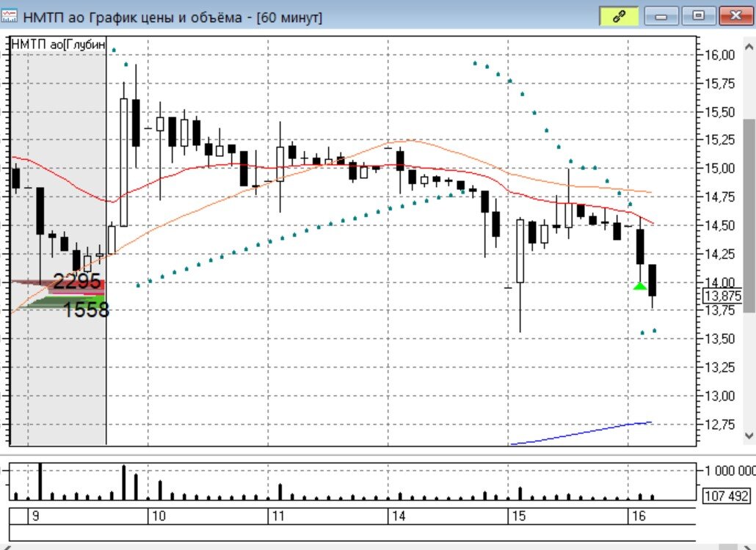
Task: Click the 14,50 price axis label
Action: [x=720, y=225]
